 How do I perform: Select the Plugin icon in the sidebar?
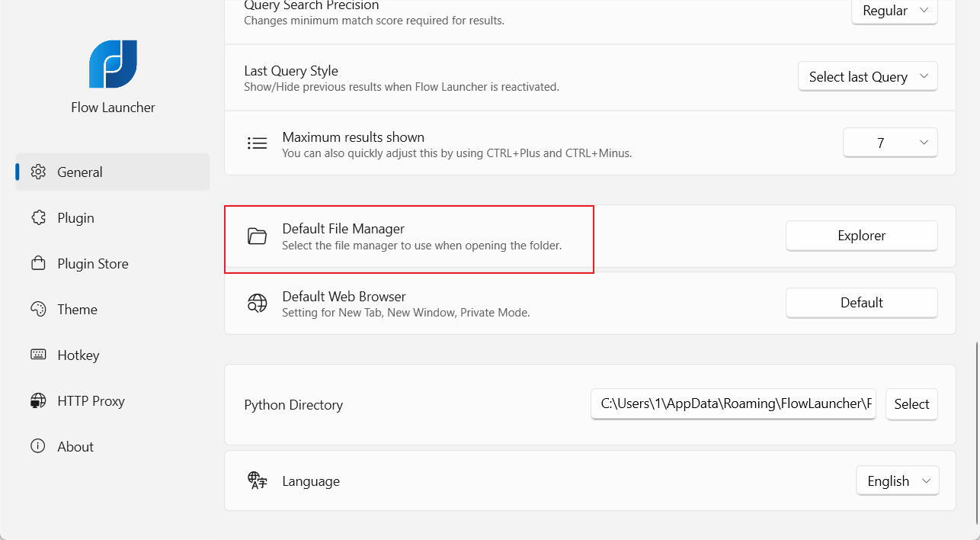pyautogui.click(x=38, y=217)
